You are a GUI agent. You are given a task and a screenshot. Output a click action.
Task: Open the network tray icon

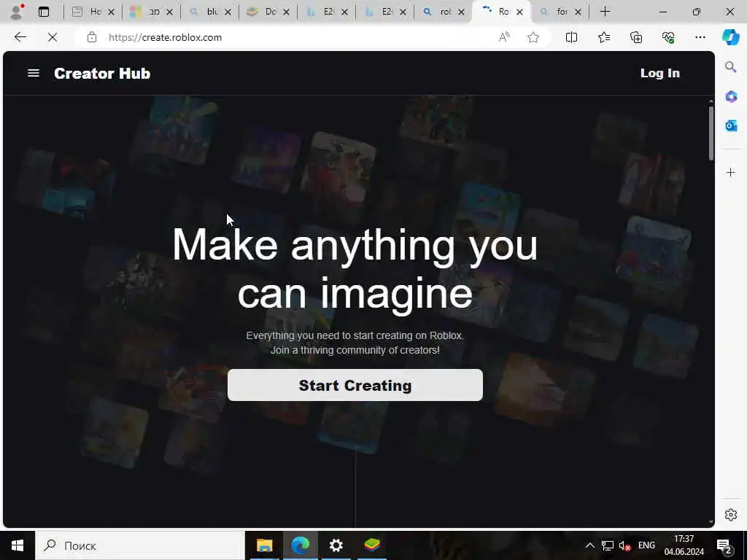[608, 545]
